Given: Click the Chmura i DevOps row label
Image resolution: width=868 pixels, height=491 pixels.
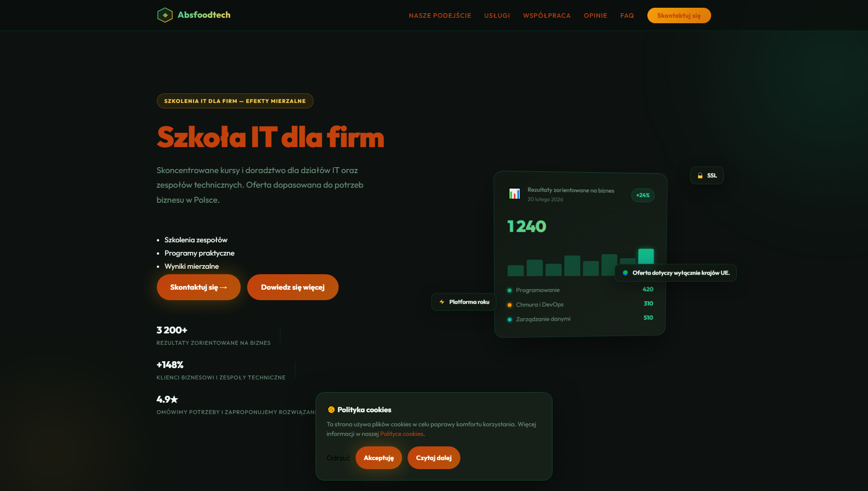Looking at the screenshot, I should 540,305.
